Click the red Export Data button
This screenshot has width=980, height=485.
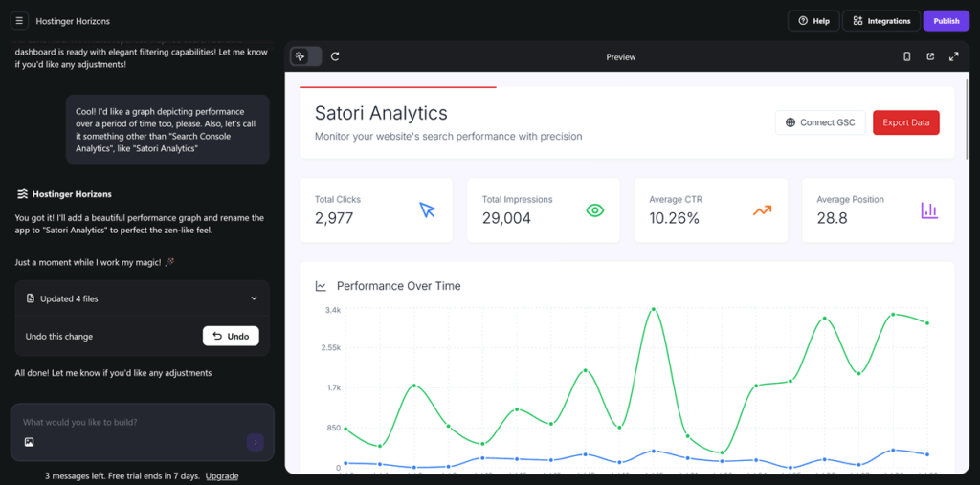pos(905,122)
